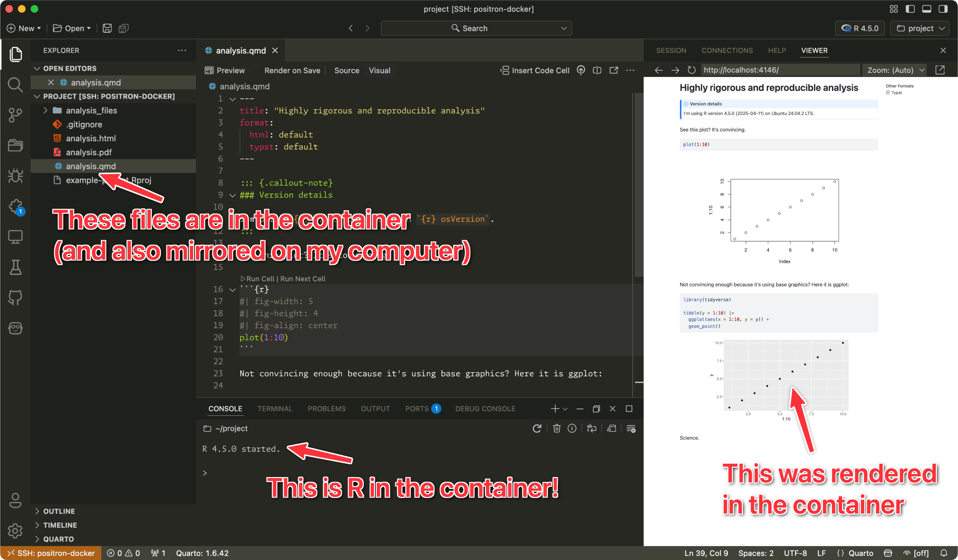Click the split editor icon
Screen dimensions: 958x560
point(597,70)
